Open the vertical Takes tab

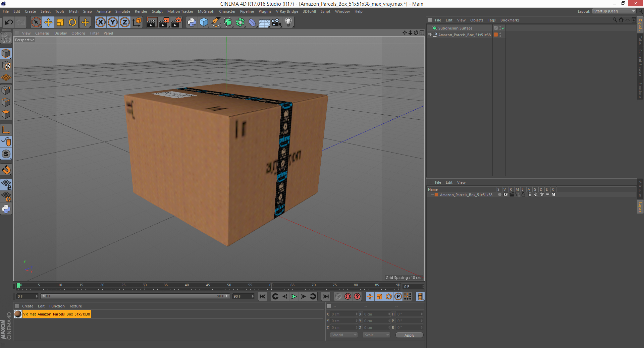coord(640,41)
